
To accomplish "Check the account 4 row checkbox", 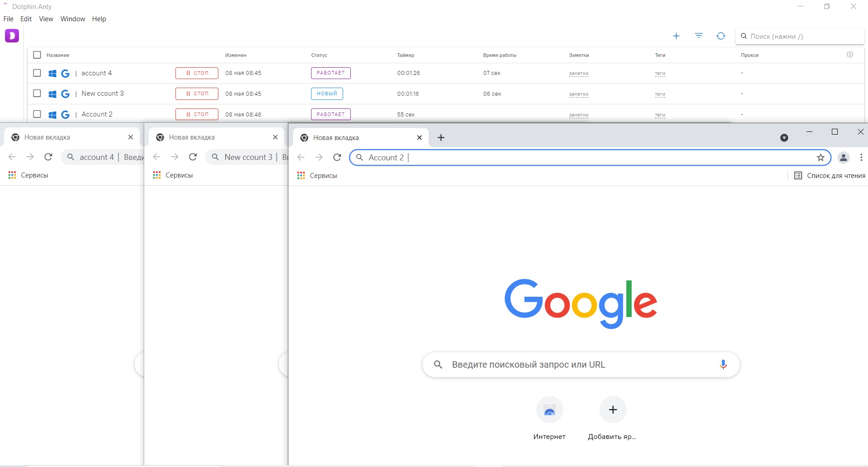I will click(37, 73).
